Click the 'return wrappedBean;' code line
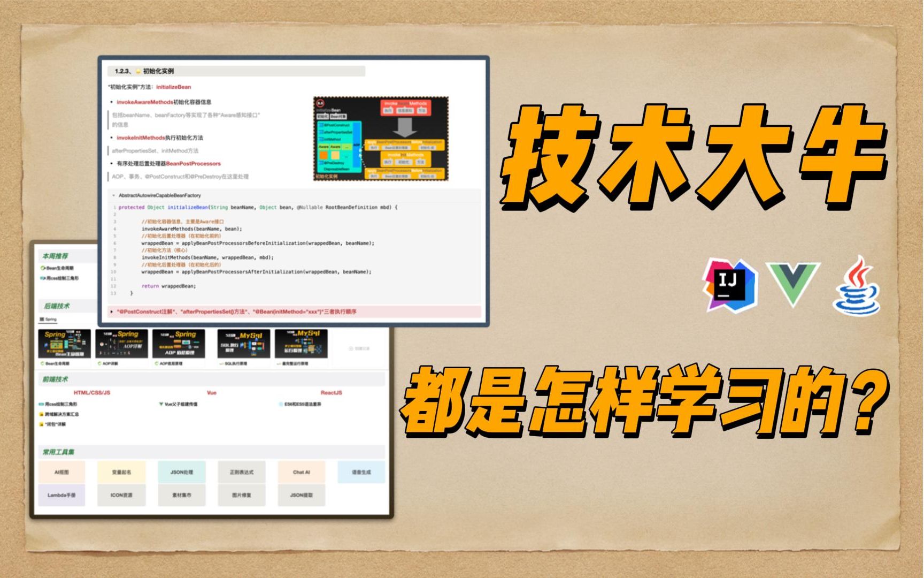 (x=169, y=286)
